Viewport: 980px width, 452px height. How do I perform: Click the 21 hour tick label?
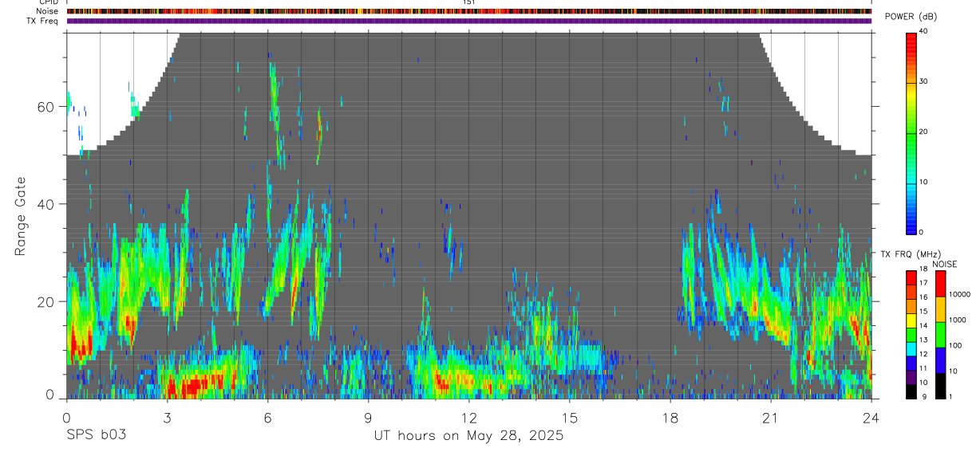pyautogui.click(x=771, y=416)
